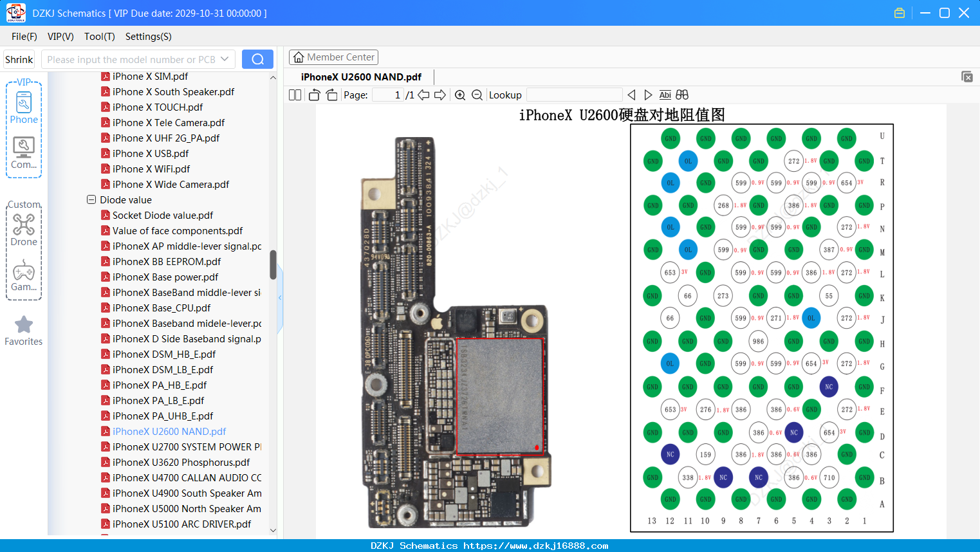Toggle the Abi whole-word match icon

pyautogui.click(x=665, y=95)
